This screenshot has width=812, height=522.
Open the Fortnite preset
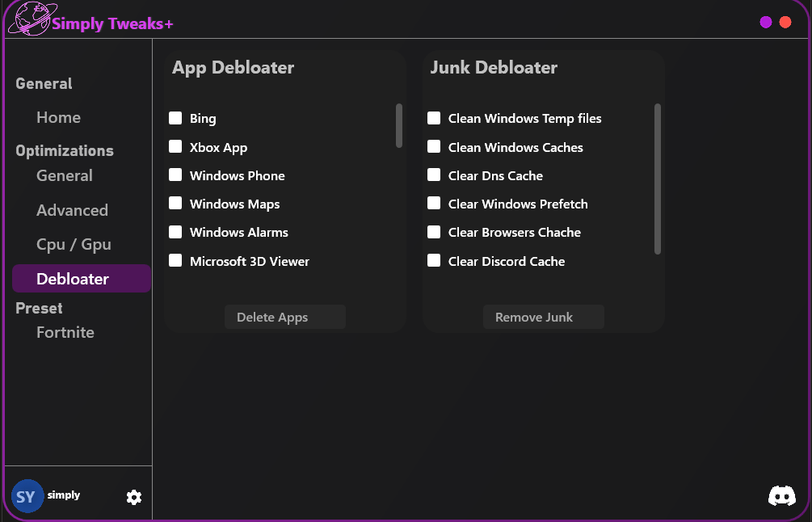pos(65,333)
